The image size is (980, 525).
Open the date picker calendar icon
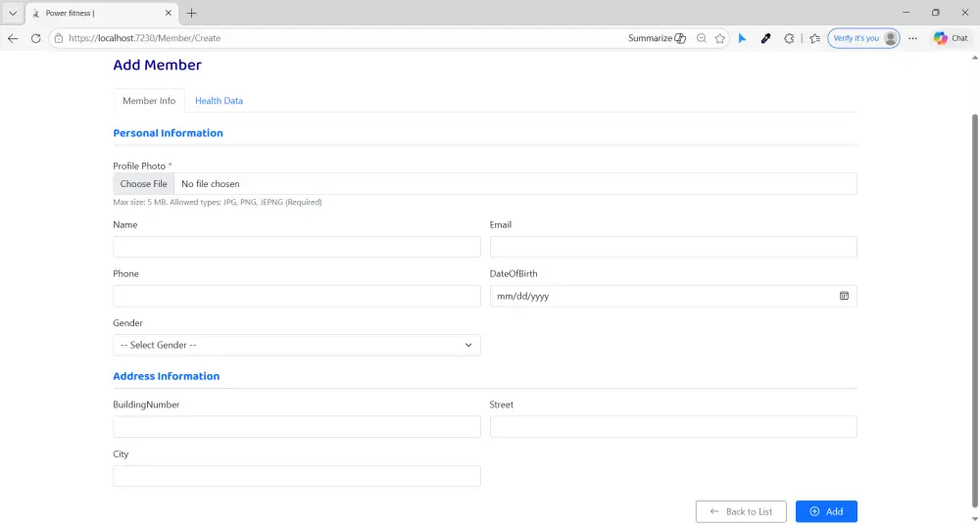click(844, 296)
